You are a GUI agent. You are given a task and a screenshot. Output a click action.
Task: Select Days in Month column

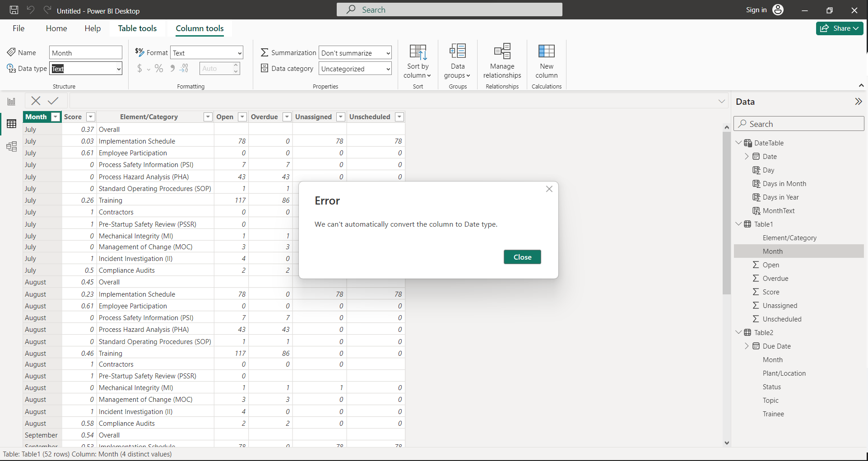tap(784, 184)
